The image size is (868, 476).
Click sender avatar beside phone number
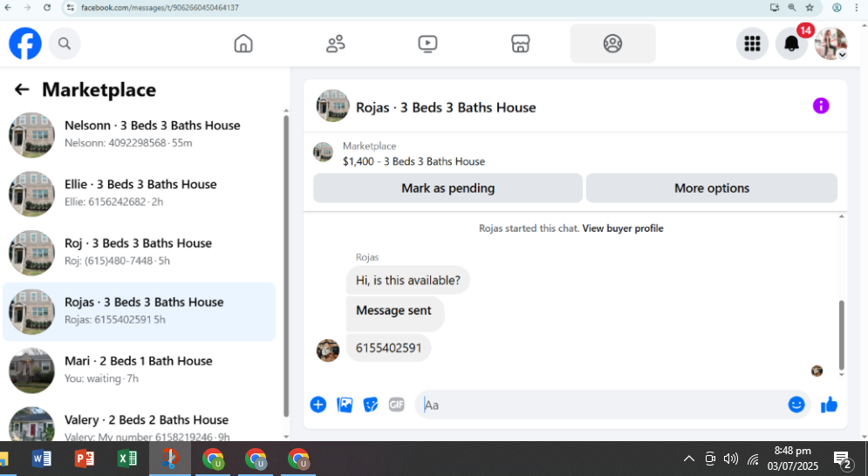[328, 350]
